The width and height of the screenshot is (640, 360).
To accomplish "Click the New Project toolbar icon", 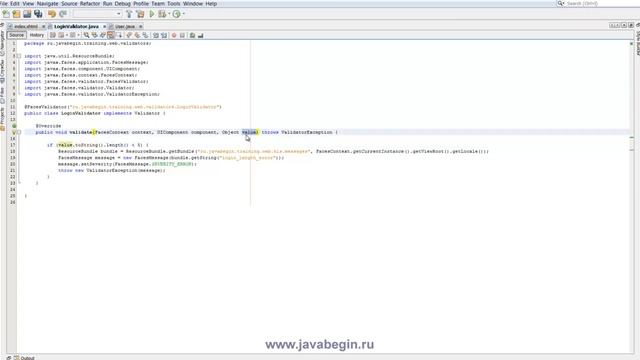I will pos(16,14).
